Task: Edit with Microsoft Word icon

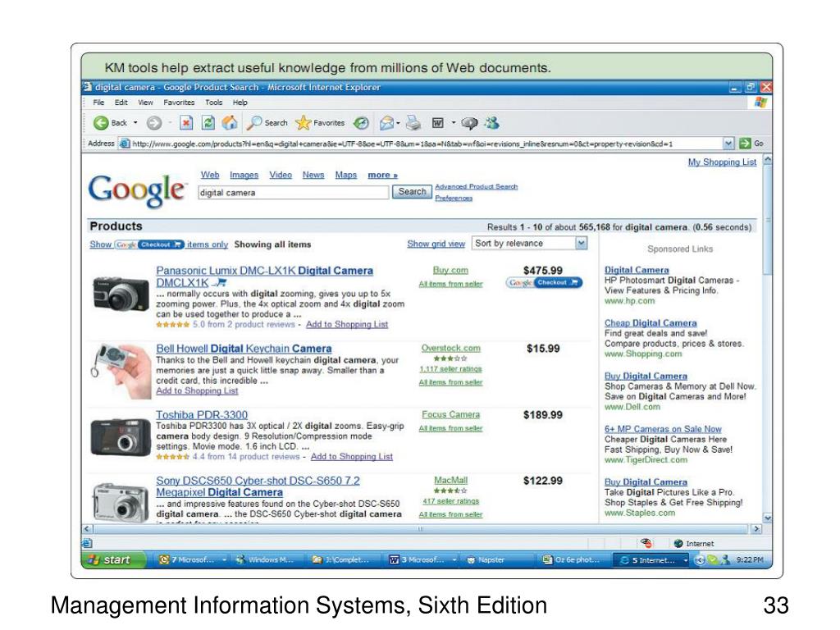Action: pos(438,123)
